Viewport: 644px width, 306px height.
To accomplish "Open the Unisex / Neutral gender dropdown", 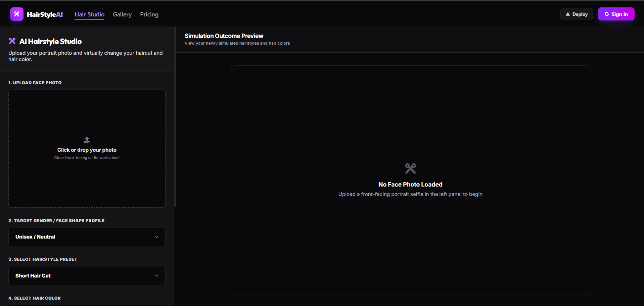I will pyautogui.click(x=87, y=237).
